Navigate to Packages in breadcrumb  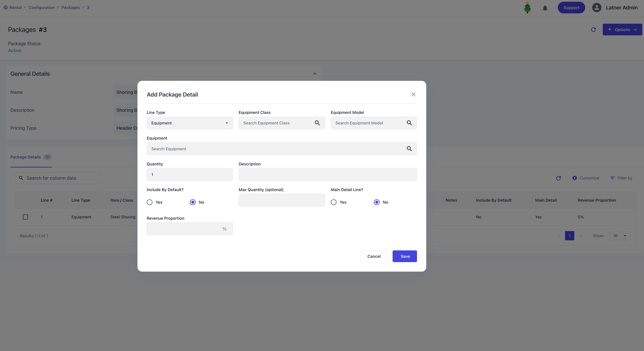[70, 8]
